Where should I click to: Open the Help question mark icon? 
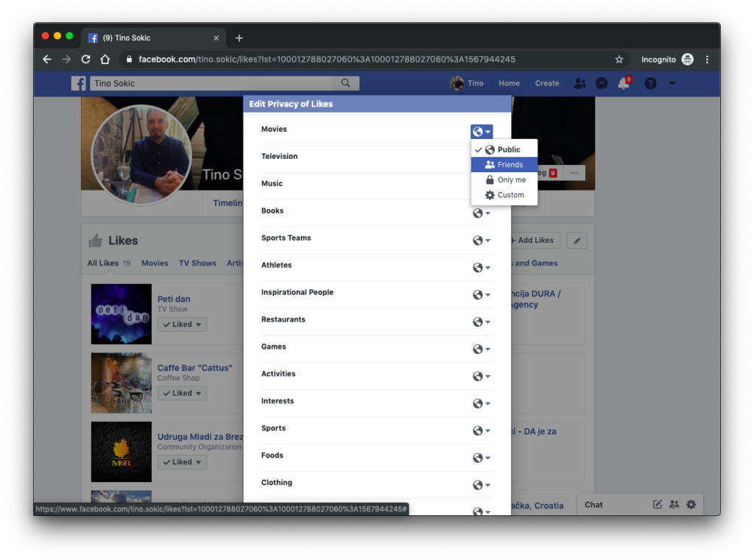(650, 83)
